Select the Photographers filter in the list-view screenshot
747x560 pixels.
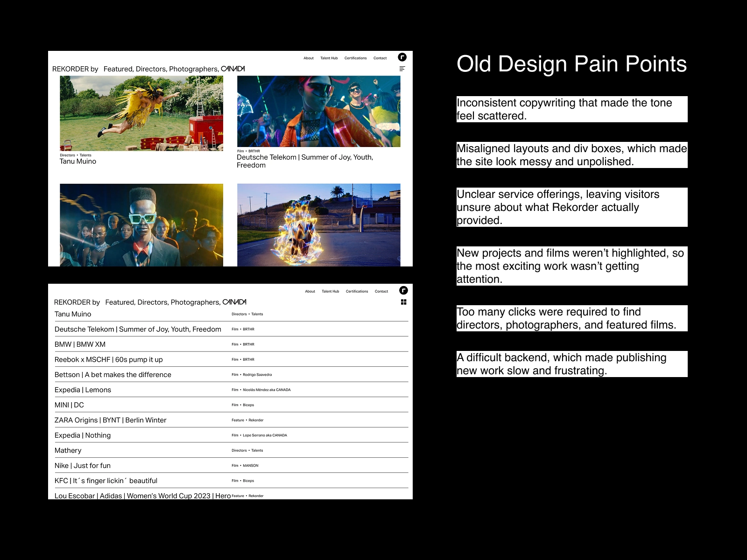click(196, 302)
